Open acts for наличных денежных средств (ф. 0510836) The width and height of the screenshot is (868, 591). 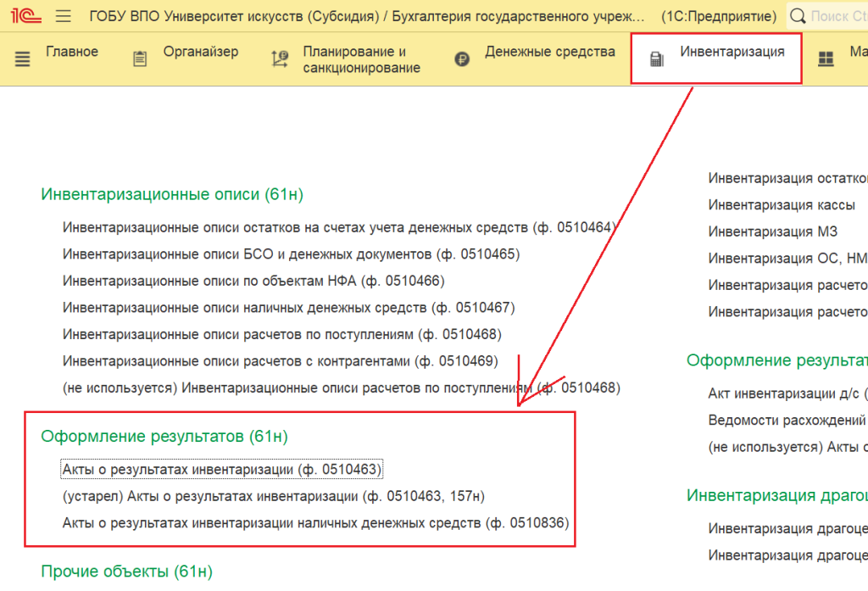click(x=315, y=523)
